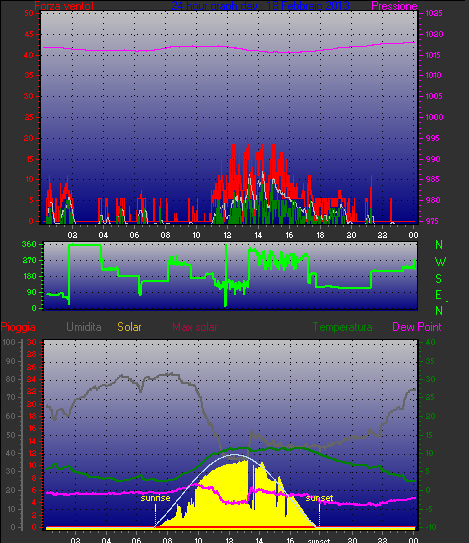Click red 16 on the rain axis
The image size is (469, 543).
pyautogui.click(x=32, y=428)
